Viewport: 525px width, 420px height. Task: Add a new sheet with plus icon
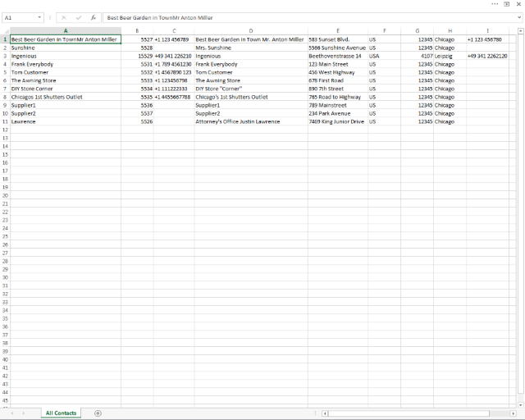click(98, 413)
